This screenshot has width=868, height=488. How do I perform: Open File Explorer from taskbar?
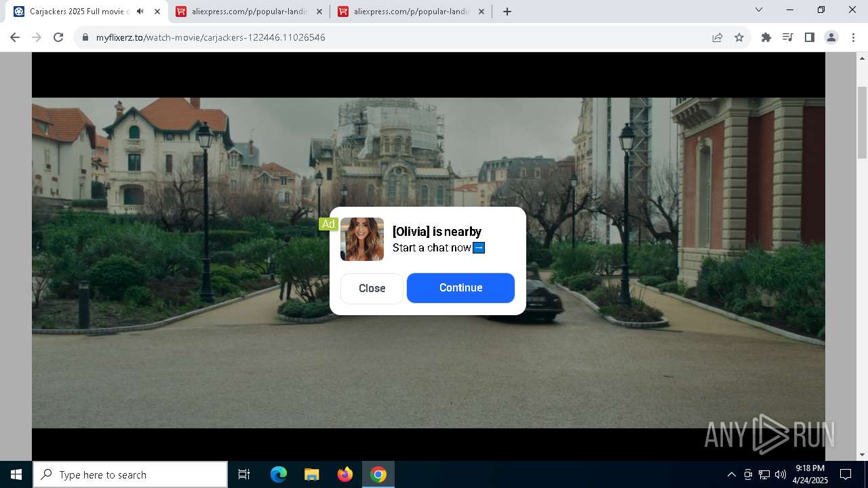(x=311, y=474)
